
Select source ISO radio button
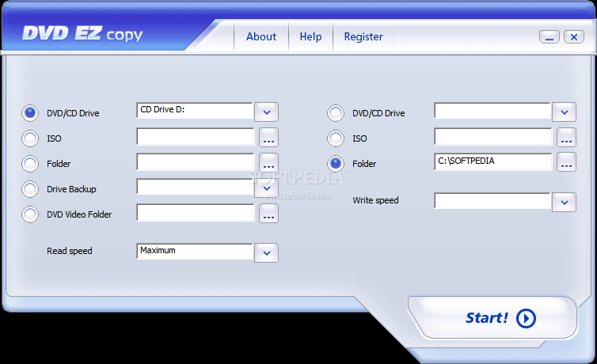(x=30, y=138)
